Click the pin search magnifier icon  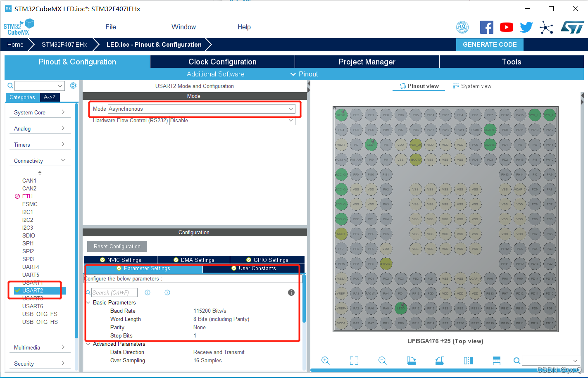click(517, 361)
